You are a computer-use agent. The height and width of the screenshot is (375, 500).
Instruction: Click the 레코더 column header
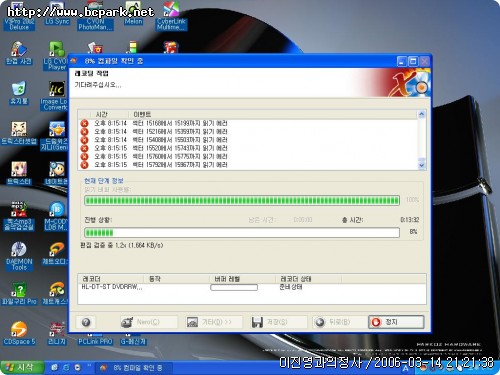pyautogui.click(x=110, y=279)
